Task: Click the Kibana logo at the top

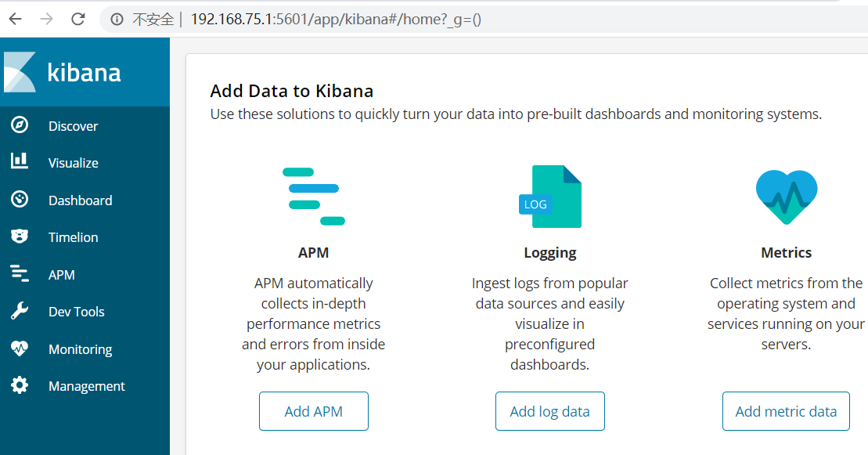Action: tap(85, 71)
